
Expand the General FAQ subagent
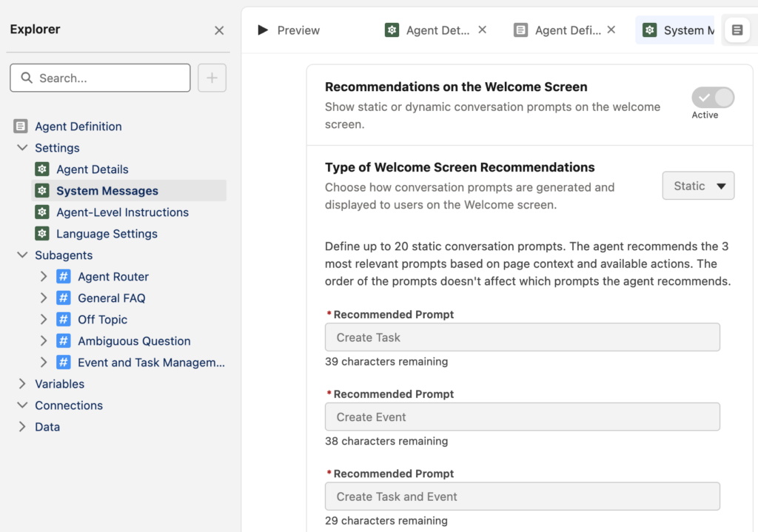tap(44, 297)
